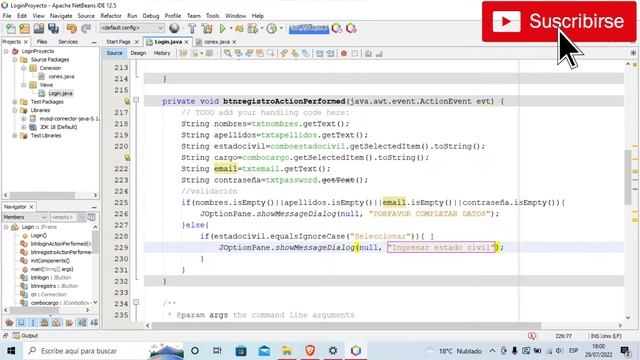
Task: Open the Refactor menu
Action: [111, 16]
